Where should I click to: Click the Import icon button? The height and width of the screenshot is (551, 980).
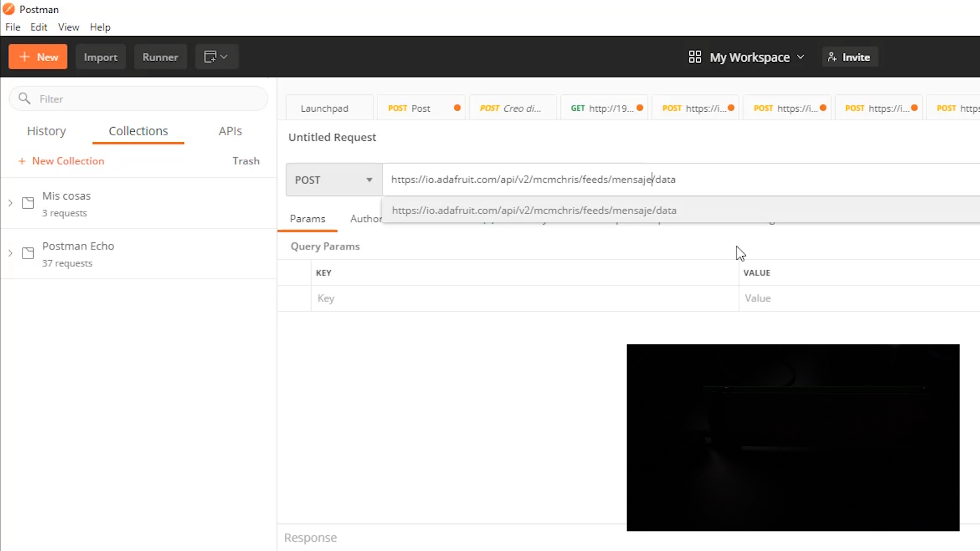[100, 57]
